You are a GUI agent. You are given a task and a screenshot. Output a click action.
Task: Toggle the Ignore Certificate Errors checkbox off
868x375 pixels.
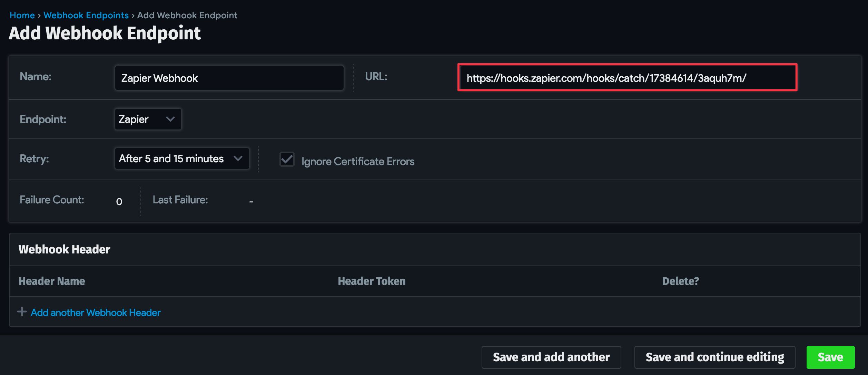click(287, 160)
